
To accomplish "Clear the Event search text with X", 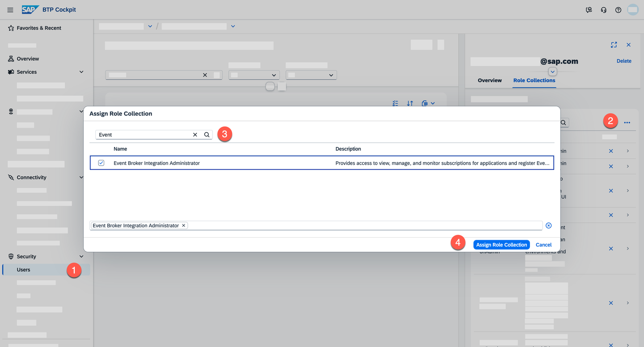I will coord(195,134).
